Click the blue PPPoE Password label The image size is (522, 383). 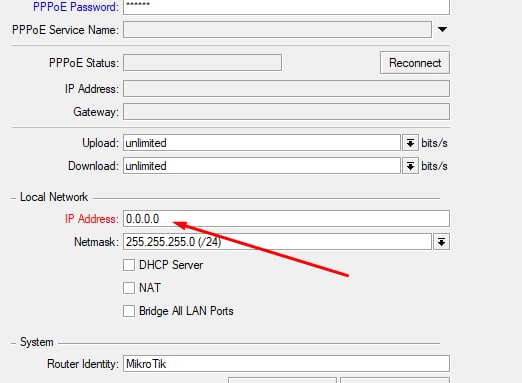coord(76,7)
